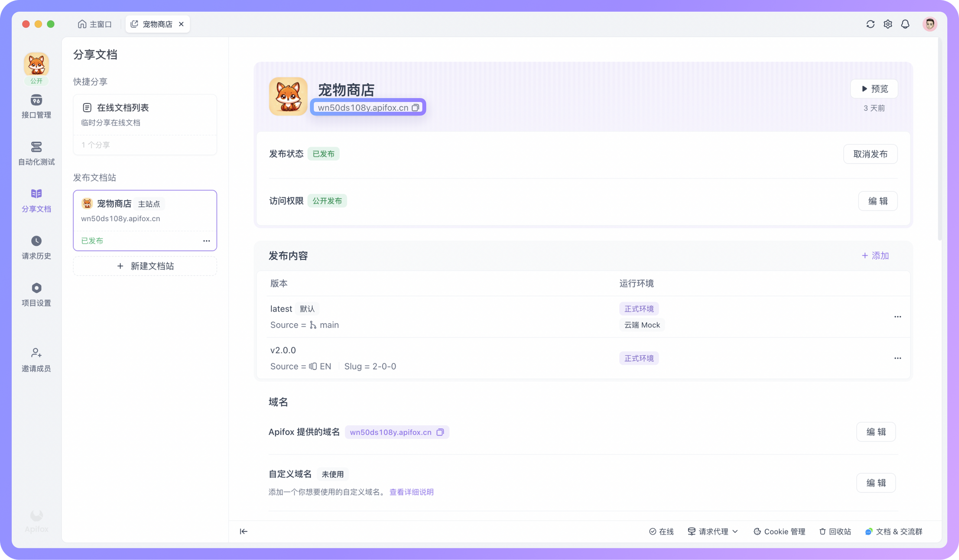Viewport: 959px width, 560px height.
Task: Click 取消发布 button
Action: click(x=870, y=154)
